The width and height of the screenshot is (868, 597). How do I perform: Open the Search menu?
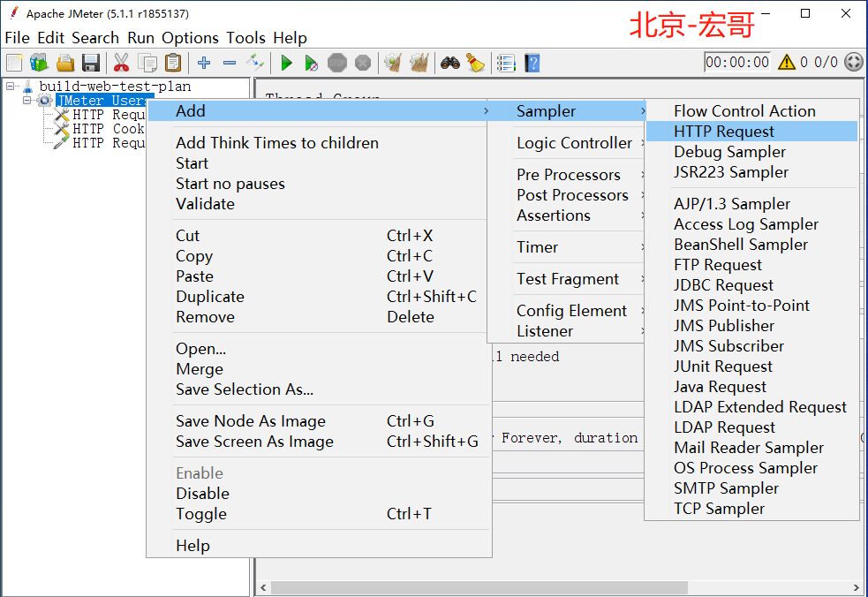click(x=95, y=38)
